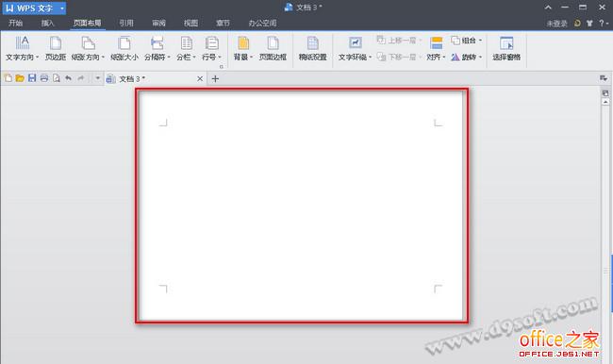This screenshot has width=613, height=364.
Task: Click the undo arrow icon
Action: [69, 78]
